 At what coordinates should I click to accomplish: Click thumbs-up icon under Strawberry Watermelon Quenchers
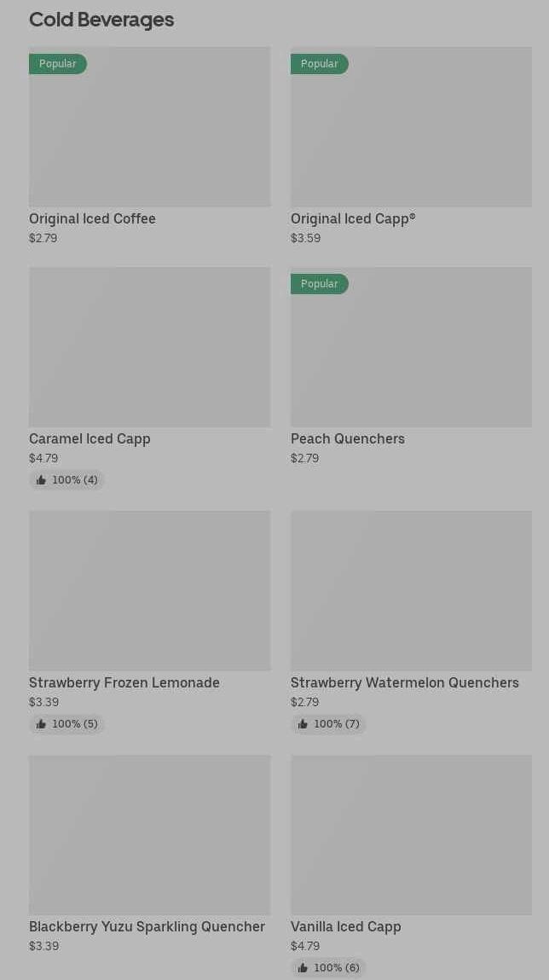click(x=303, y=724)
